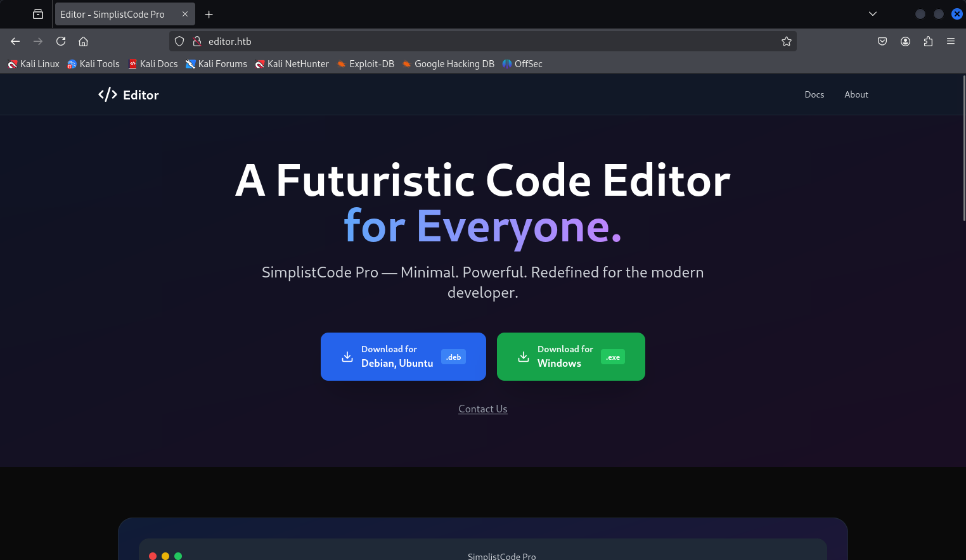Open the Firefox account profile icon

coord(905,41)
